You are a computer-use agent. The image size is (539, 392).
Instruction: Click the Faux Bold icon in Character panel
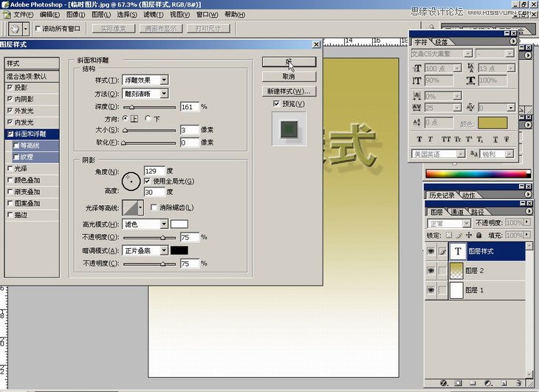pyautogui.click(x=419, y=139)
